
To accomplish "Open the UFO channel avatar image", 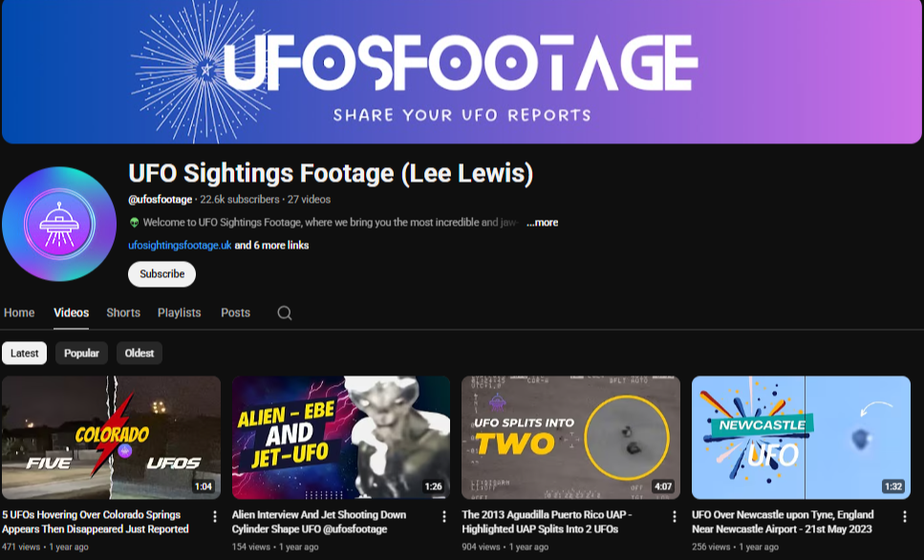I will 59,224.
